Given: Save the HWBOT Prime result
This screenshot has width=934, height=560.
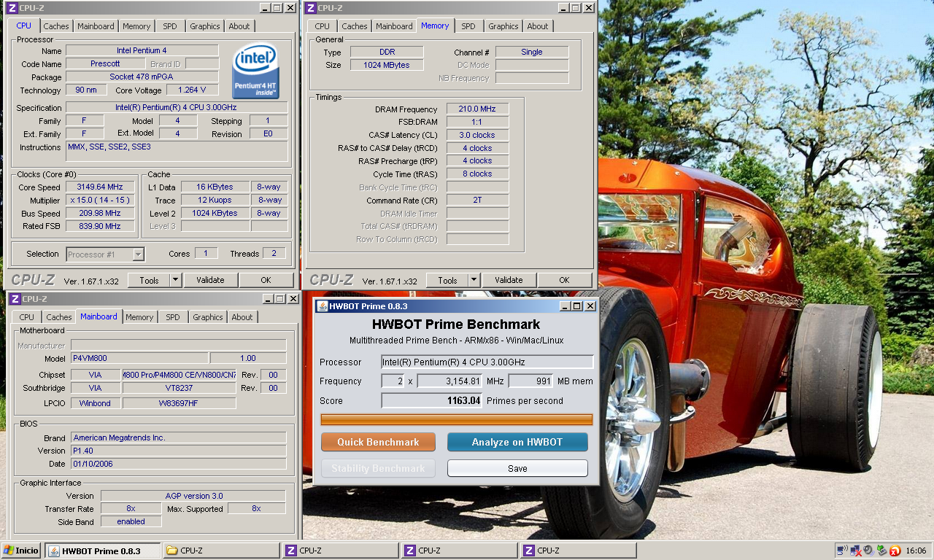Looking at the screenshot, I should [517, 468].
